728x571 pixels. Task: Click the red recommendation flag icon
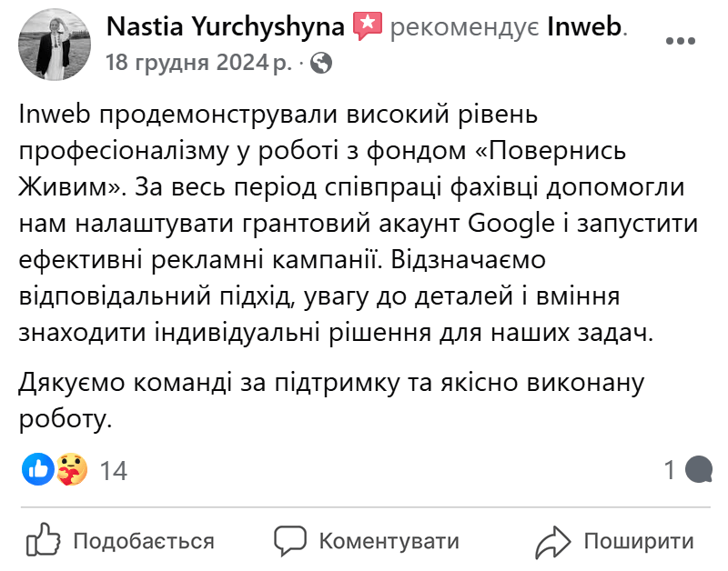tap(368, 25)
